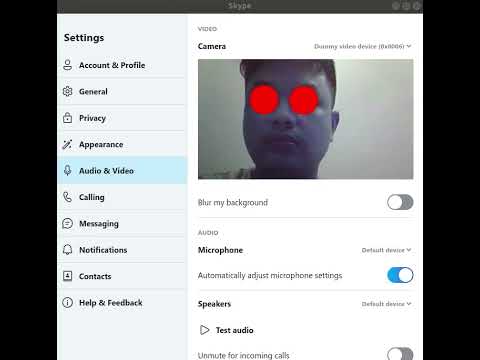Switch to Appearance settings

tap(122, 144)
